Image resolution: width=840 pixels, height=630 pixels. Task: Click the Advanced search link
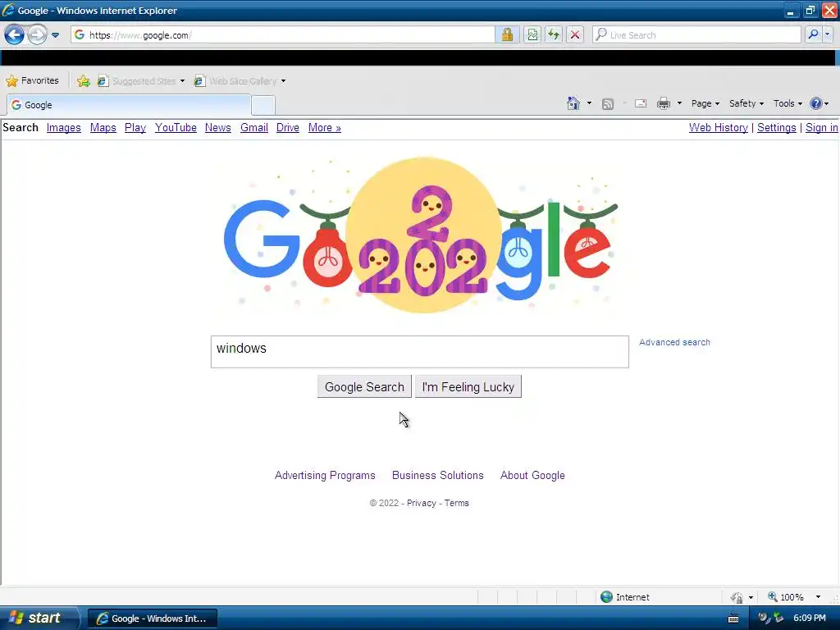click(x=674, y=342)
